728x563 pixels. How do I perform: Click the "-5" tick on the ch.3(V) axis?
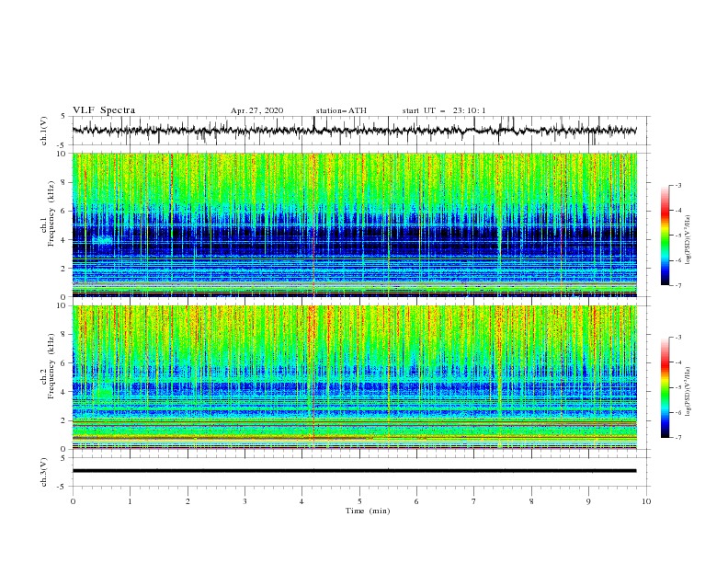tap(62, 487)
